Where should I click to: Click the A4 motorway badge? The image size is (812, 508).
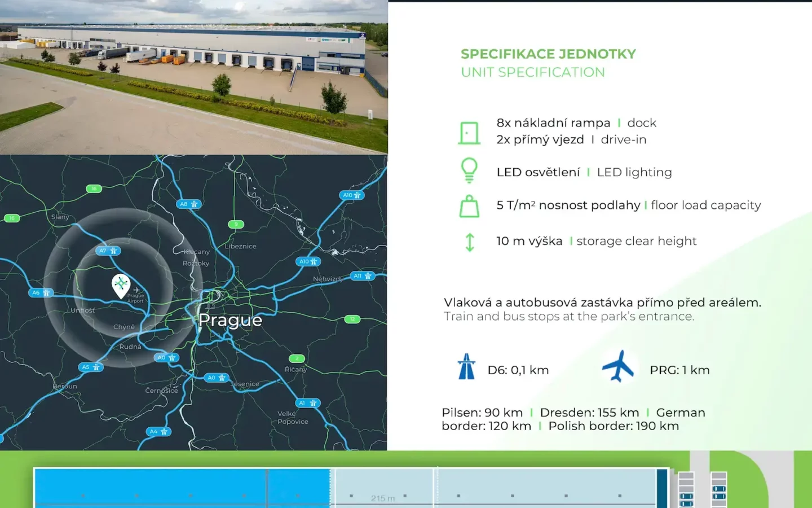[x=158, y=432]
